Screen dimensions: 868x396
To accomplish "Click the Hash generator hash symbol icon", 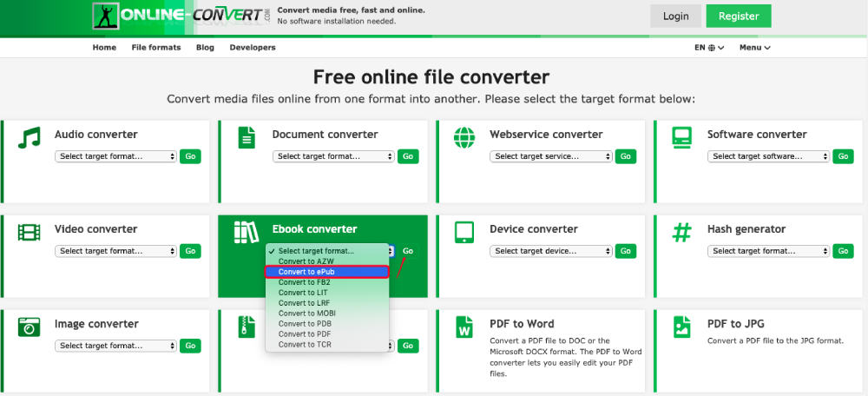I will pyautogui.click(x=683, y=233).
